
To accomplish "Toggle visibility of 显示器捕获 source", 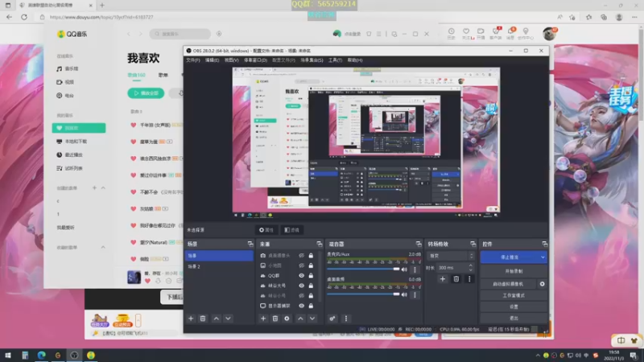I will pyautogui.click(x=301, y=306).
